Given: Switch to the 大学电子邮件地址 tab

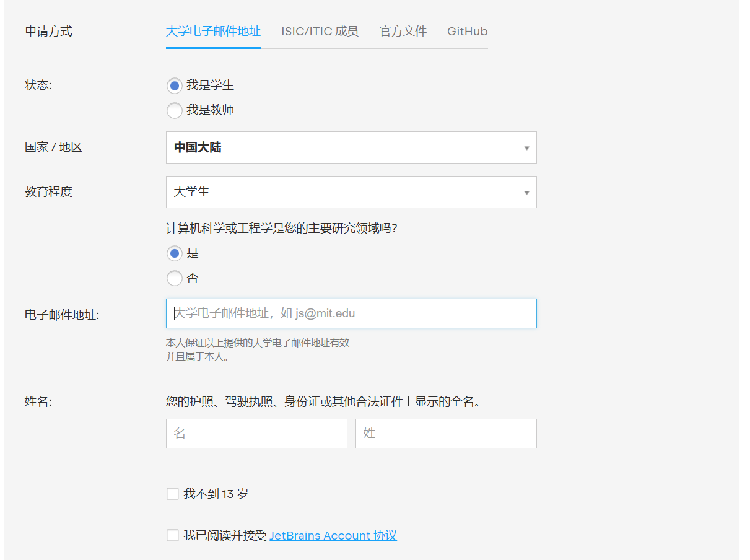Looking at the screenshot, I should (x=213, y=32).
